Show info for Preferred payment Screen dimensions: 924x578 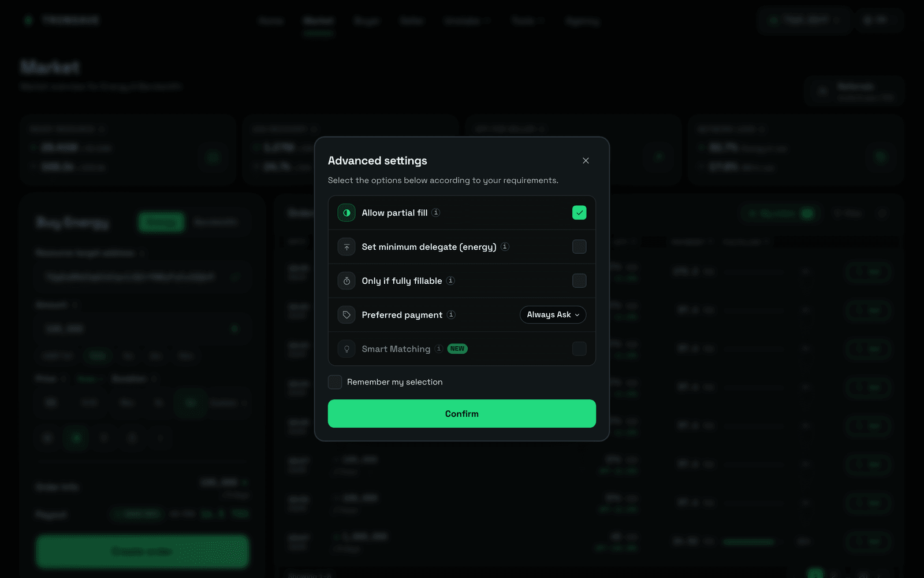tap(451, 314)
